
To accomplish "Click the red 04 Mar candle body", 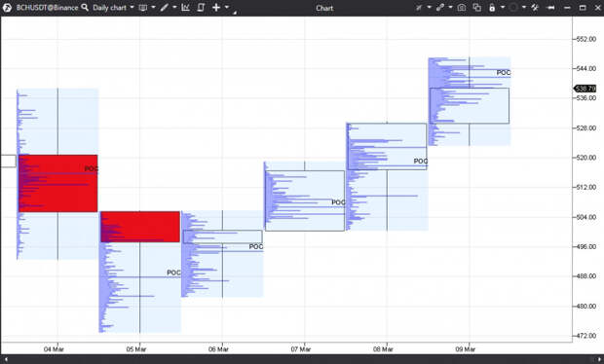I will pyautogui.click(x=57, y=183).
